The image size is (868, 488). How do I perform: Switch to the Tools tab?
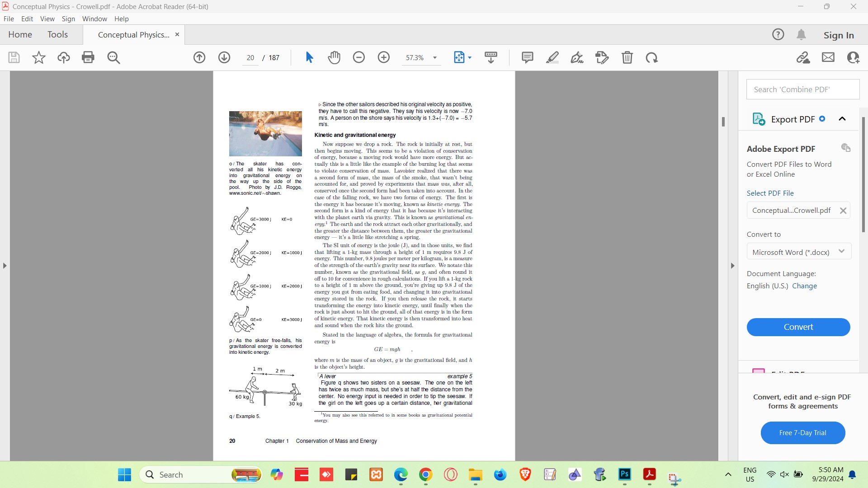(x=57, y=34)
